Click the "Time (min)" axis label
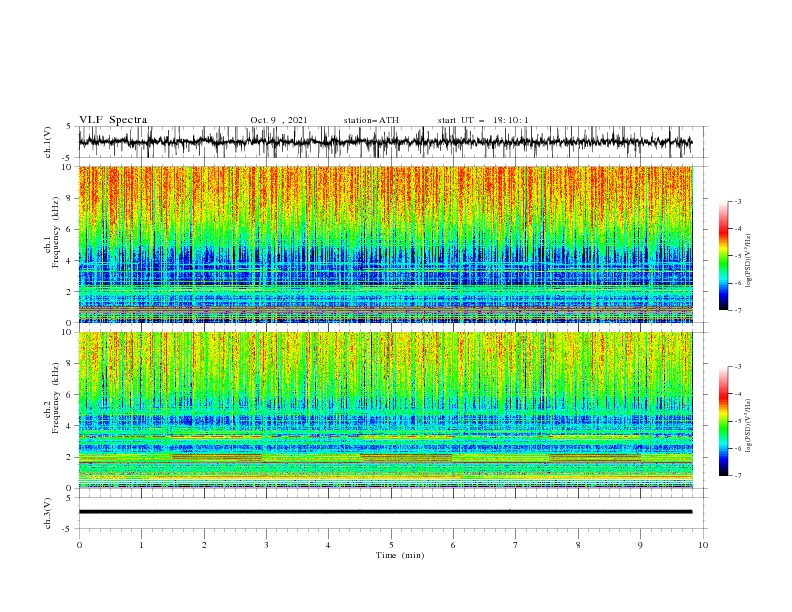The height and width of the screenshot is (612, 792). tap(400, 555)
